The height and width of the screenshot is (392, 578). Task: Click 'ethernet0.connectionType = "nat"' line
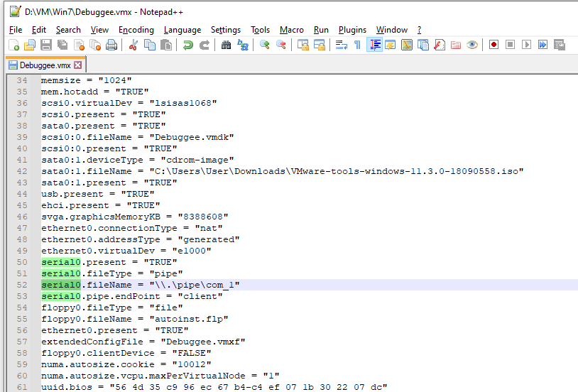point(131,228)
